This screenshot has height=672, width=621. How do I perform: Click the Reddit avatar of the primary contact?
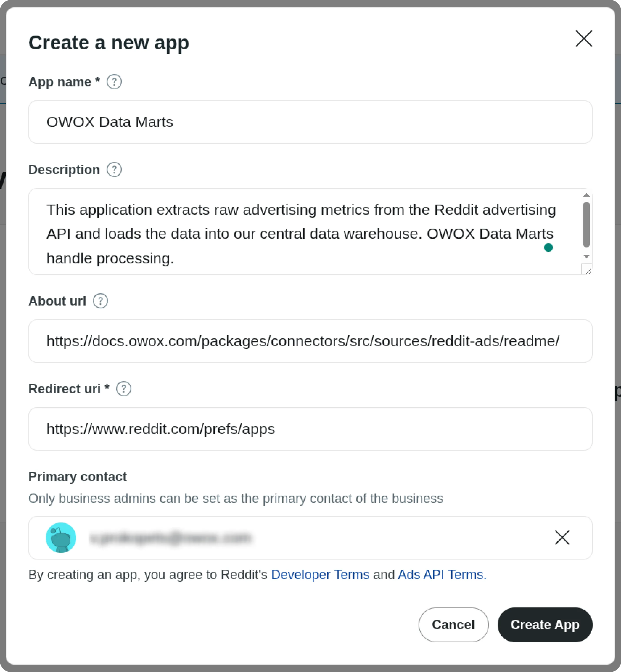point(61,537)
